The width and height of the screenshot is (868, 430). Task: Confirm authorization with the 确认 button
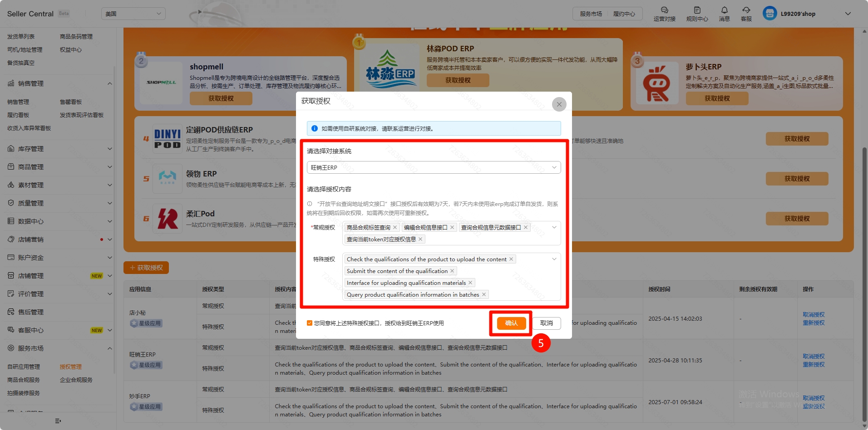point(511,323)
